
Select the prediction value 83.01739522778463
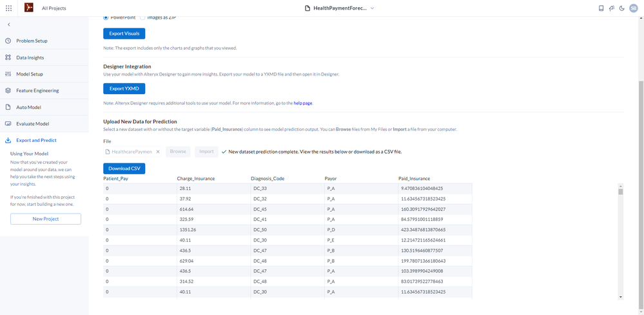pos(435,281)
